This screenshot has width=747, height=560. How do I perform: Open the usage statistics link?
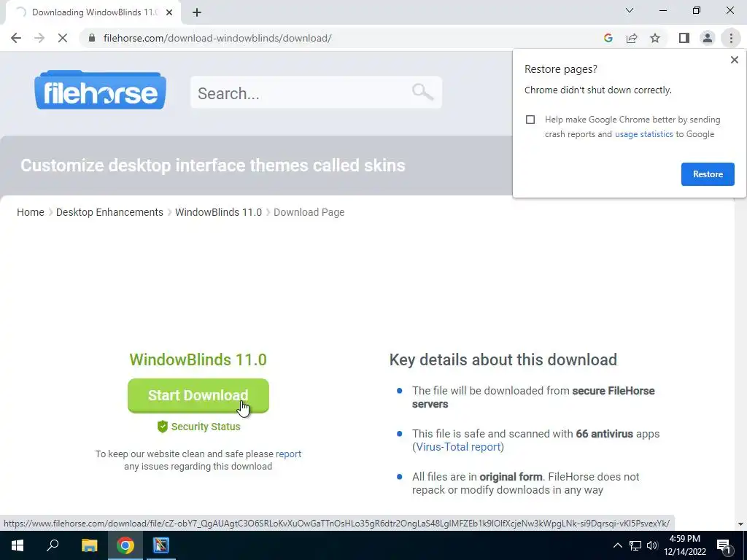[643, 134]
